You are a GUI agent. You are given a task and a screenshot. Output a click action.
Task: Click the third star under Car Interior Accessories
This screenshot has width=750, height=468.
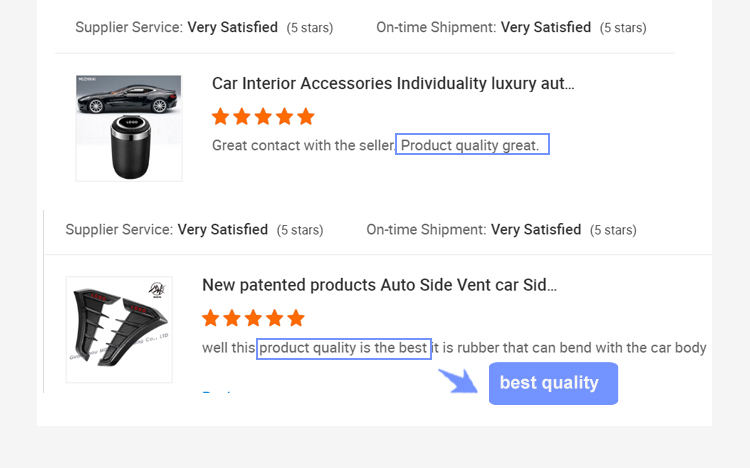point(263,117)
